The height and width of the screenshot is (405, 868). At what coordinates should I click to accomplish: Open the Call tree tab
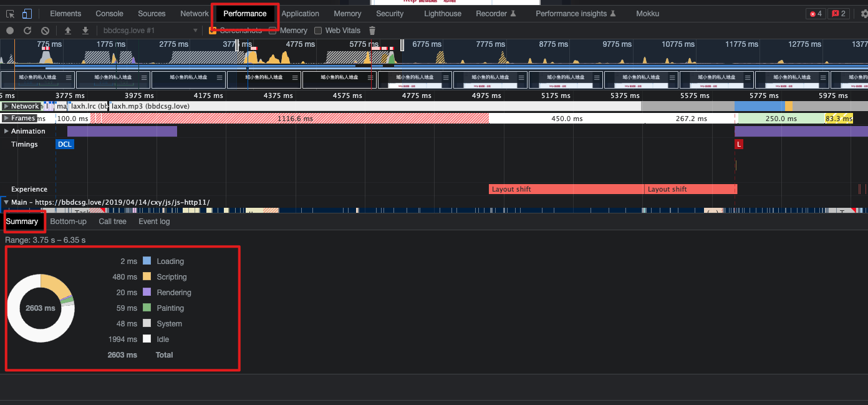coord(112,222)
